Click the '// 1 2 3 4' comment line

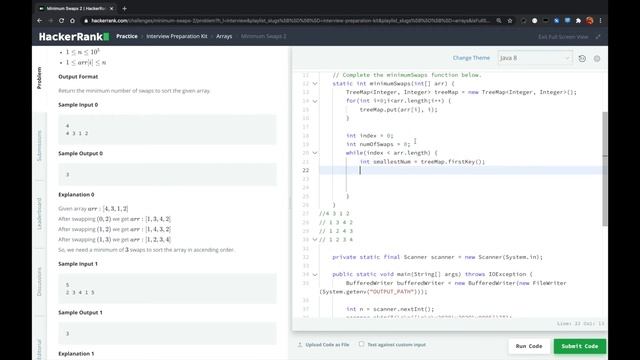pyautogui.click(x=336, y=240)
